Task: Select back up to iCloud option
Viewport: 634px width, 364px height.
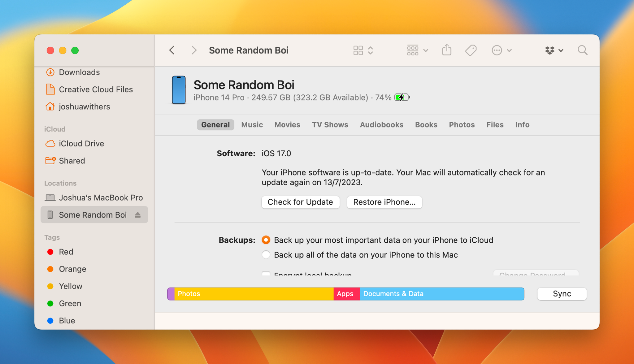Action: coord(266,240)
